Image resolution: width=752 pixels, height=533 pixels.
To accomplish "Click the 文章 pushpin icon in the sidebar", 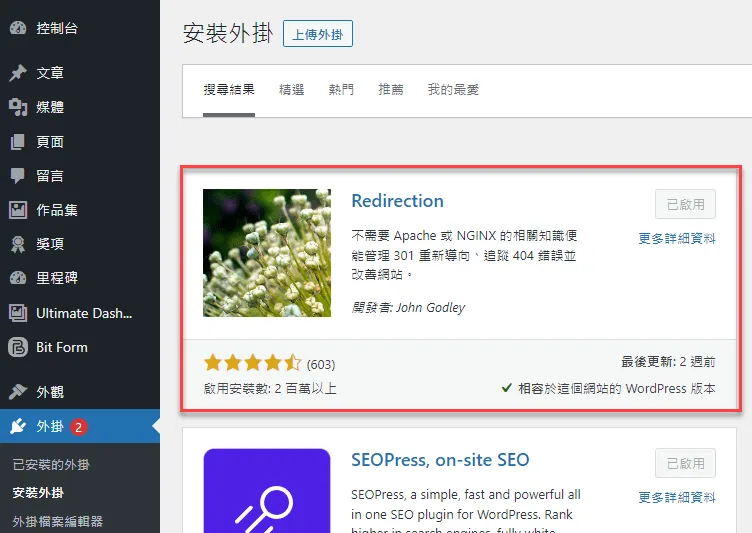I will 18,73.
